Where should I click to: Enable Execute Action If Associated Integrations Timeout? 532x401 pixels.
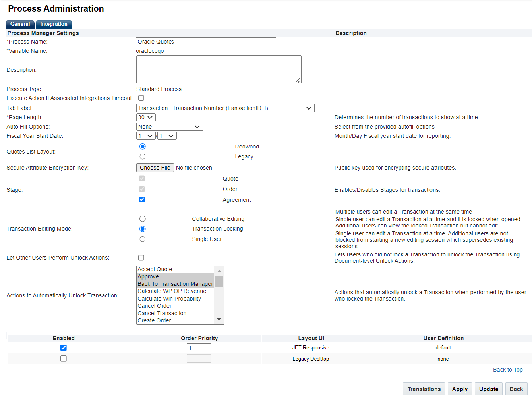(141, 98)
